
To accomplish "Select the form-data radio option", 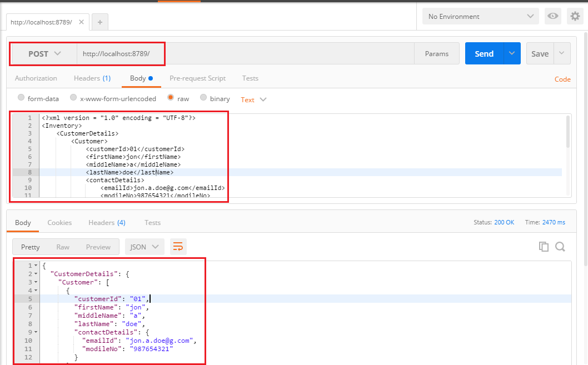I will [21, 97].
